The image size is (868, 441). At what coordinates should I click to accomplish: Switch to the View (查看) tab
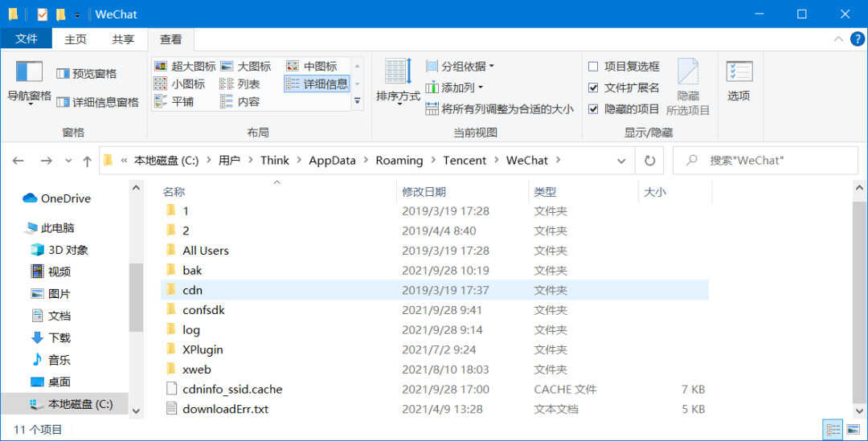170,39
